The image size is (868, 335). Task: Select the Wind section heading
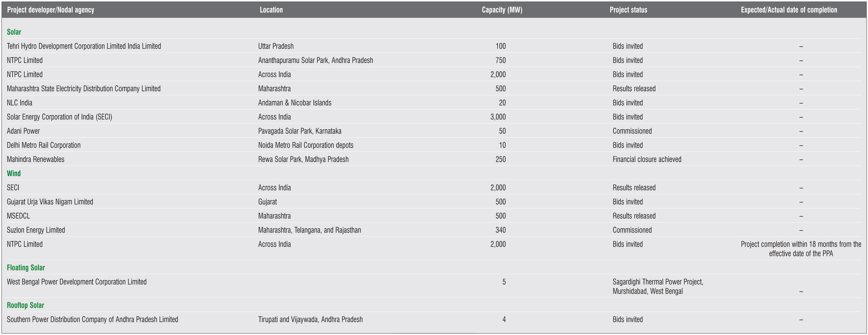(14, 173)
